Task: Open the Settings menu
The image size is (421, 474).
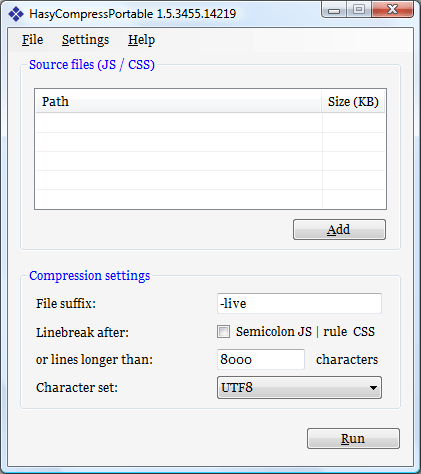Action: pos(85,40)
